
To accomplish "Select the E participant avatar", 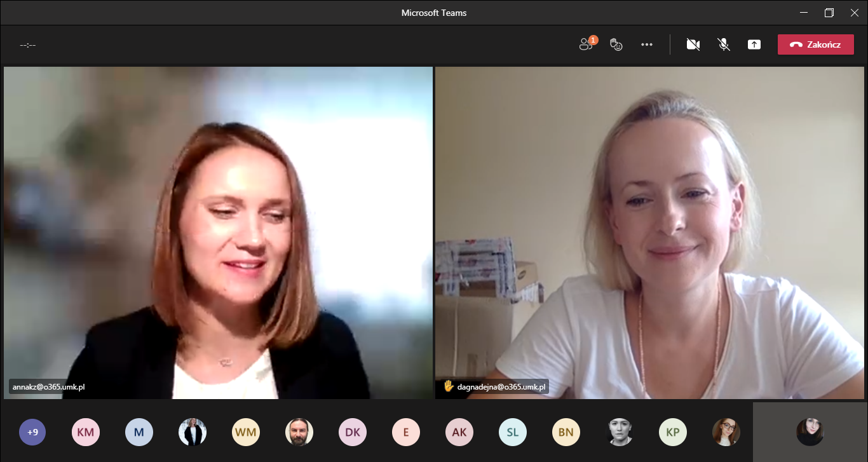I will [405, 432].
